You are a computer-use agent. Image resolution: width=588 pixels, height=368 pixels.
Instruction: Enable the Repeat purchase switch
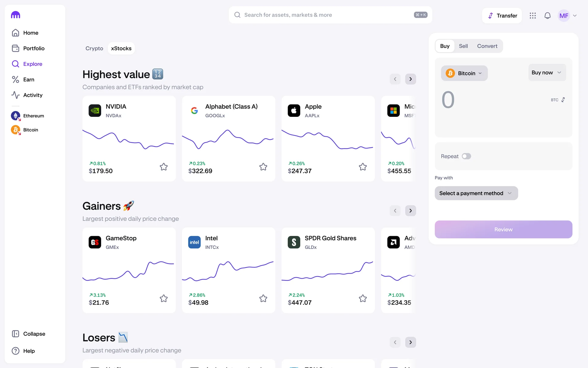pos(466,156)
